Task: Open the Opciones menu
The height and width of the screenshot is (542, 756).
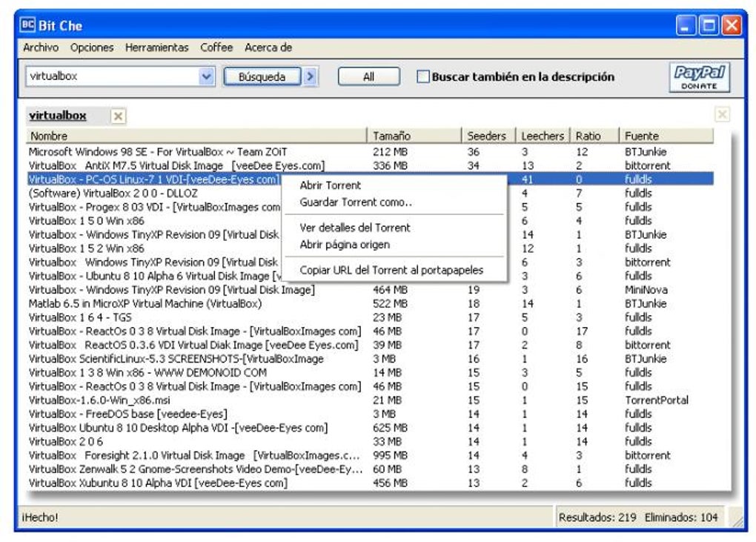Action: tap(92, 47)
